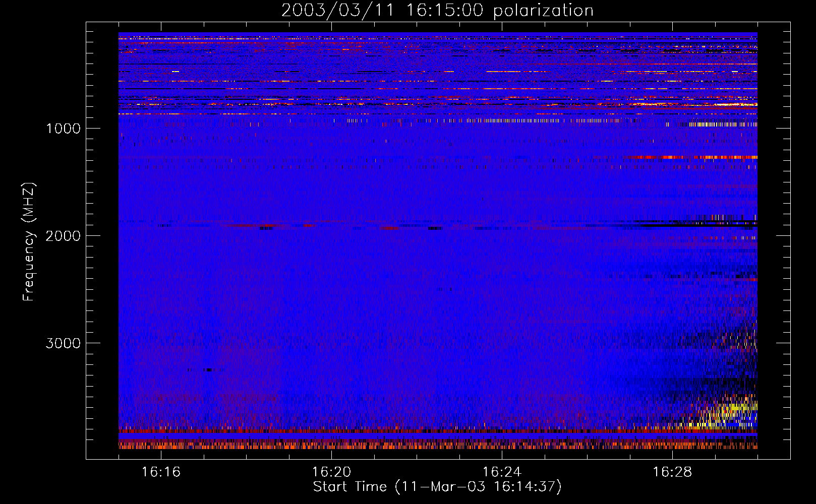Click the 'Frequency (MHZ)' axis label
Viewport: 816px width, 504px height.
pos(29,242)
